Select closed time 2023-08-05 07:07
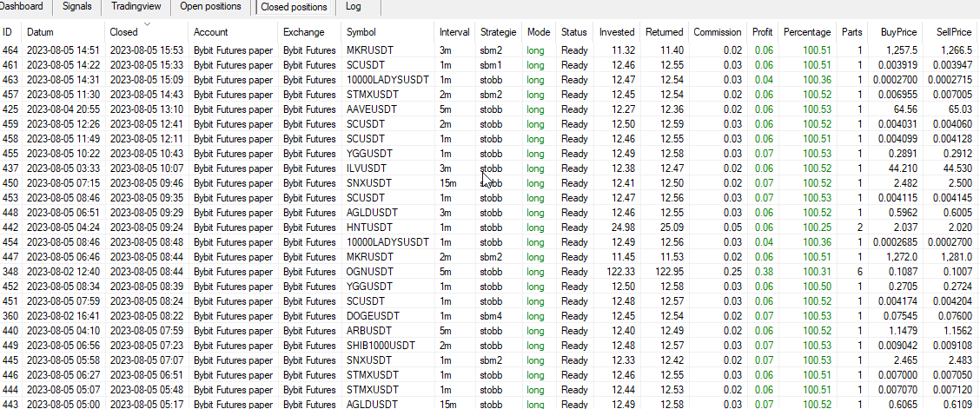The width and height of the screenshot is (980, 409). pyautogui.click(x=146, y=360)
